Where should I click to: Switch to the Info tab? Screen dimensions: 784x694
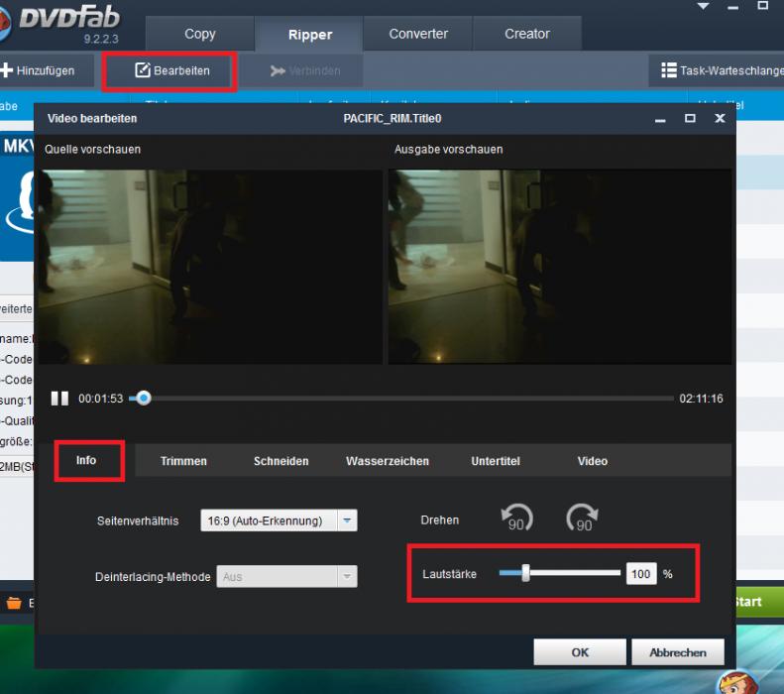click(86, 460)
